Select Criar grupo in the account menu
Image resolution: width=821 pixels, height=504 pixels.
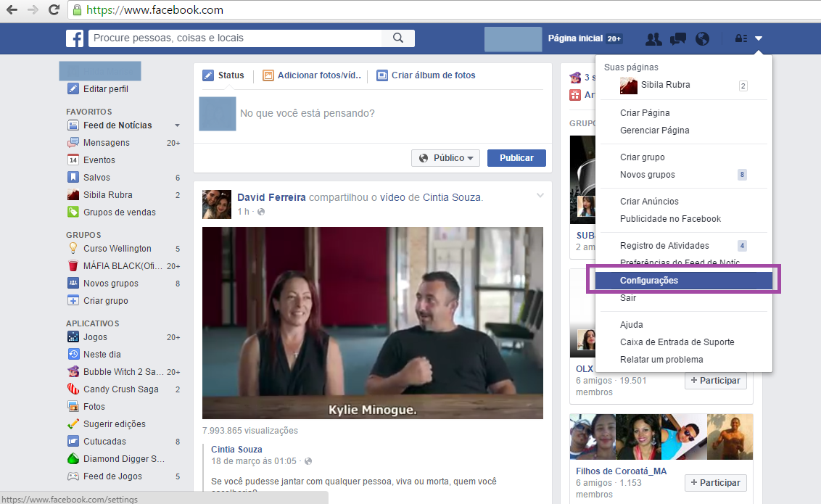[643, 157]
